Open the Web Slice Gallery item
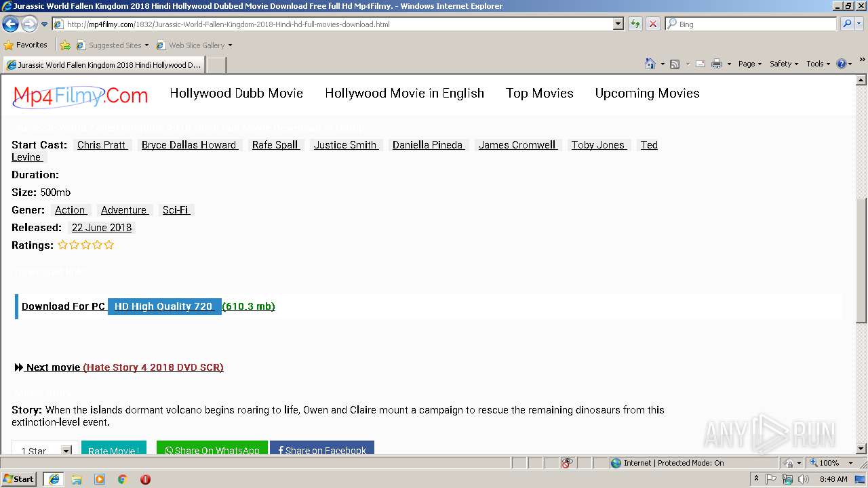Image resolution: width=868 pixels, height=488 pixels. (x=194, y=45)
